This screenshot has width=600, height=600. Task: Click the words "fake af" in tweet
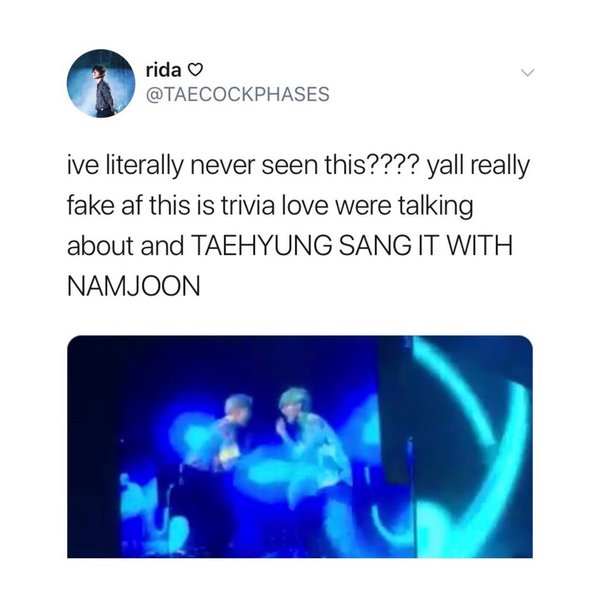(x=101, y=205)
